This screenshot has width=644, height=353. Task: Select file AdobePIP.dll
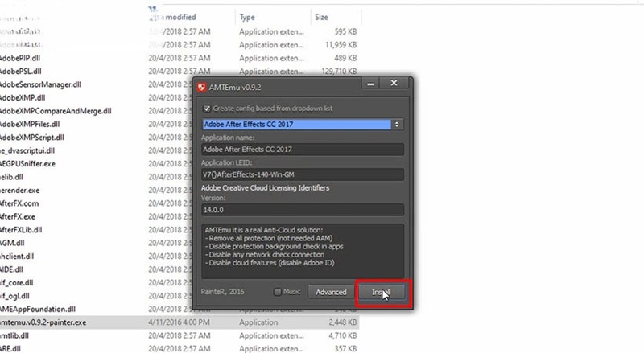pyautogui.click(x=19, y=58)
